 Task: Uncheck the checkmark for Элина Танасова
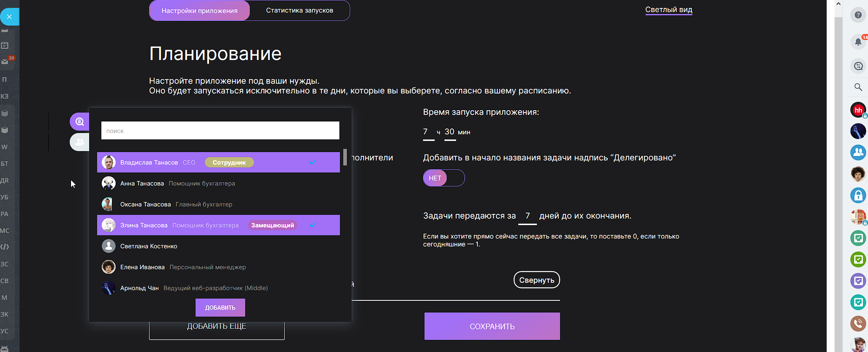point(313,225)
